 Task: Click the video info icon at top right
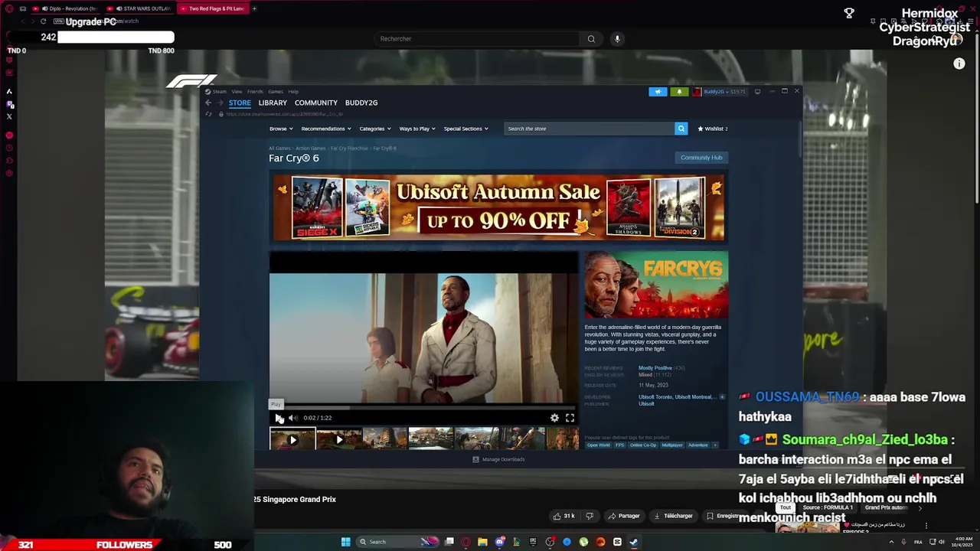point(959,64)
